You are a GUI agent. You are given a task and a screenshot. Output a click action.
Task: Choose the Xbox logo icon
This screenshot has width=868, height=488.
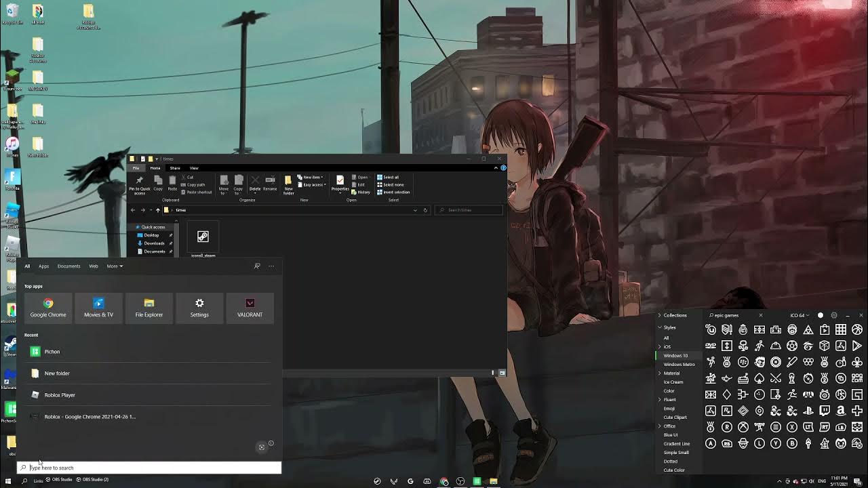[x=743, y=427]
